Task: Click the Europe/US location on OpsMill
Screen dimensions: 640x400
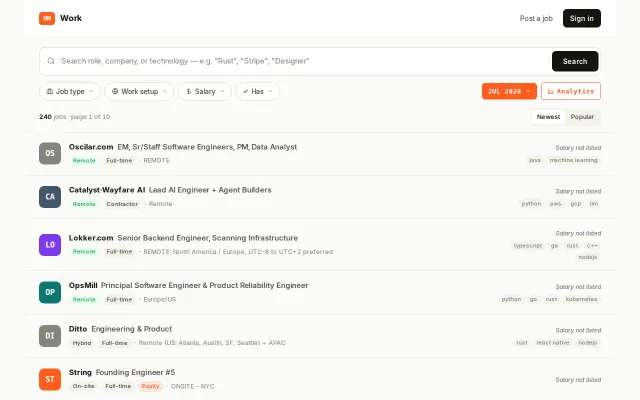Action: [160, 300]
